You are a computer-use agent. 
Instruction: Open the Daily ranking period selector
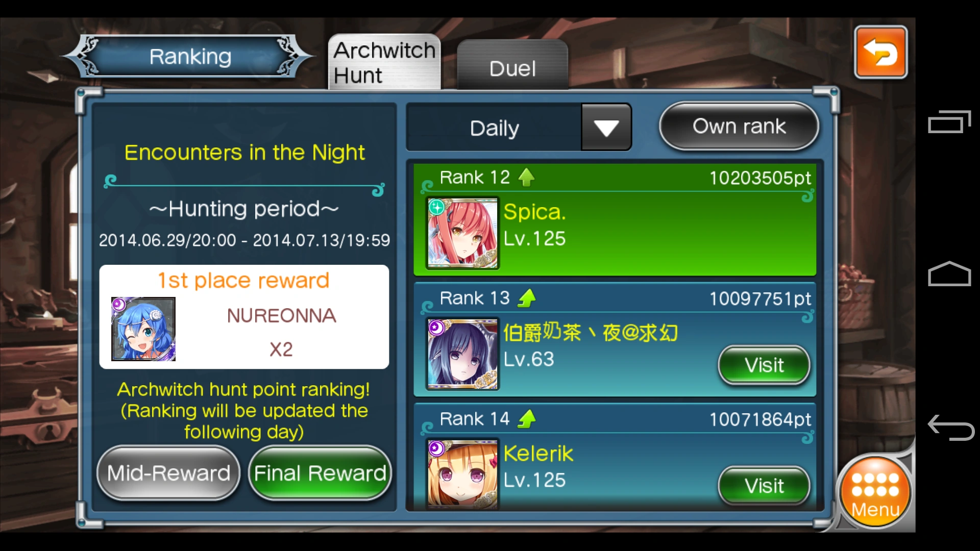pyautogui.click(x=494, y=128)
